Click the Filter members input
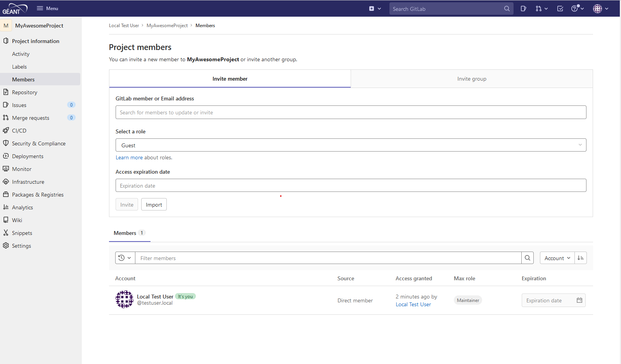Image resolution: width=621 pixels, height=364 pixels. tap(328, 258)
